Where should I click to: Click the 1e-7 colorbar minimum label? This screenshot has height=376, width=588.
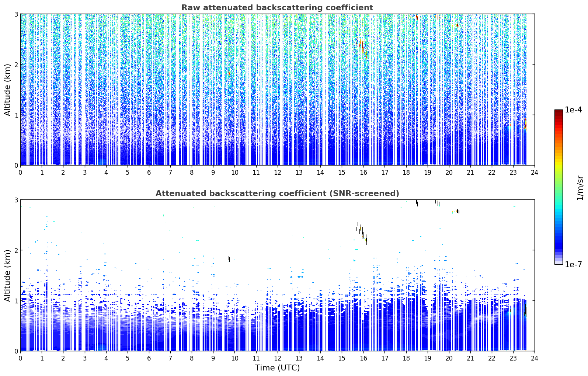[573, 264]
